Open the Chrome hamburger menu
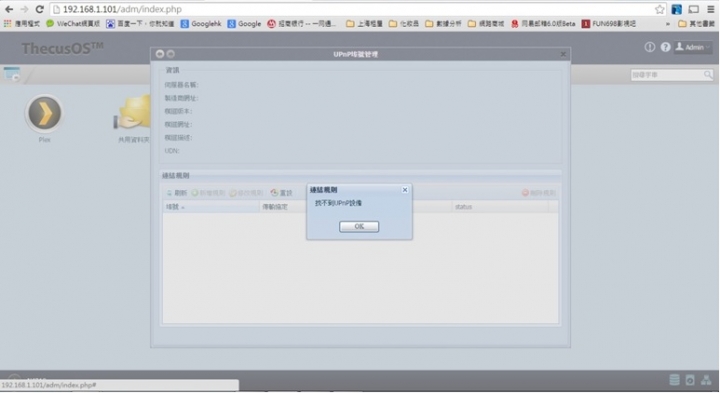 [710, 9]
